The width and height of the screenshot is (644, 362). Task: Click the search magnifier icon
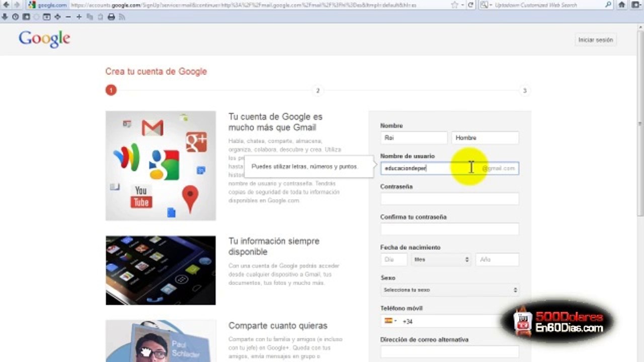tap(608, 5)
